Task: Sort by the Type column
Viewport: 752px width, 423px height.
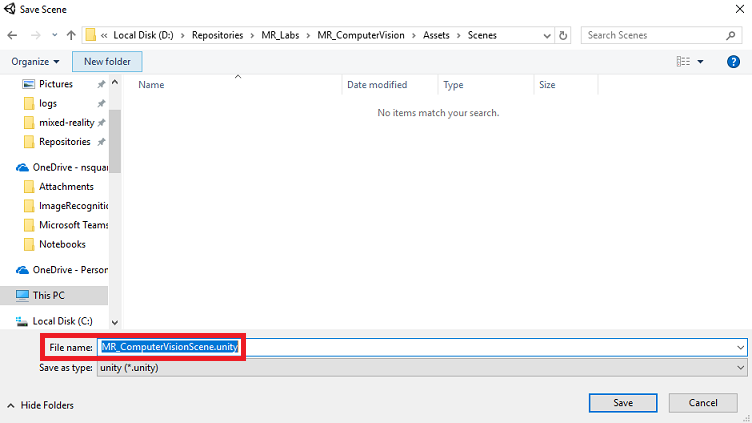Action: click(x=453, y=85)
